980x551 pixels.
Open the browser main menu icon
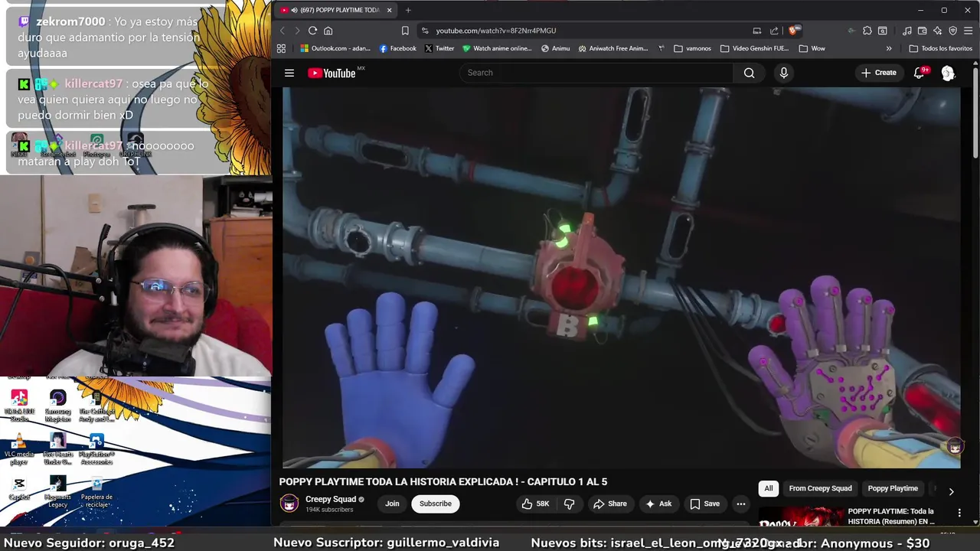(968, 31)
